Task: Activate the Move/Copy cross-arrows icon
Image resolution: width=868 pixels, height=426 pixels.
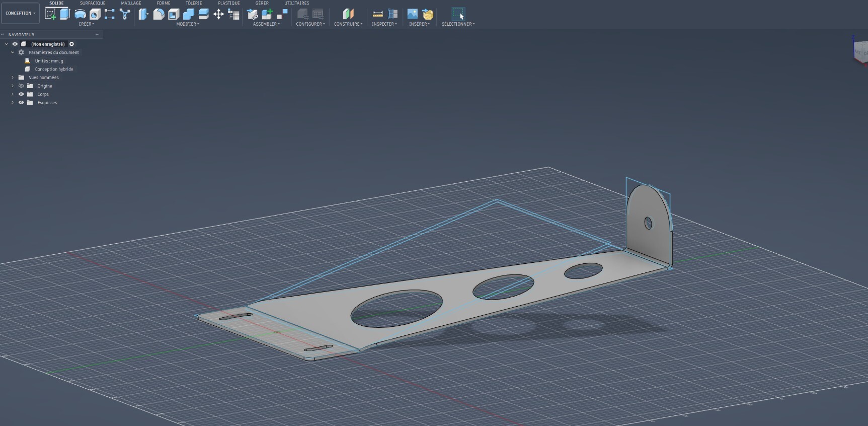Action: [218, 14]
